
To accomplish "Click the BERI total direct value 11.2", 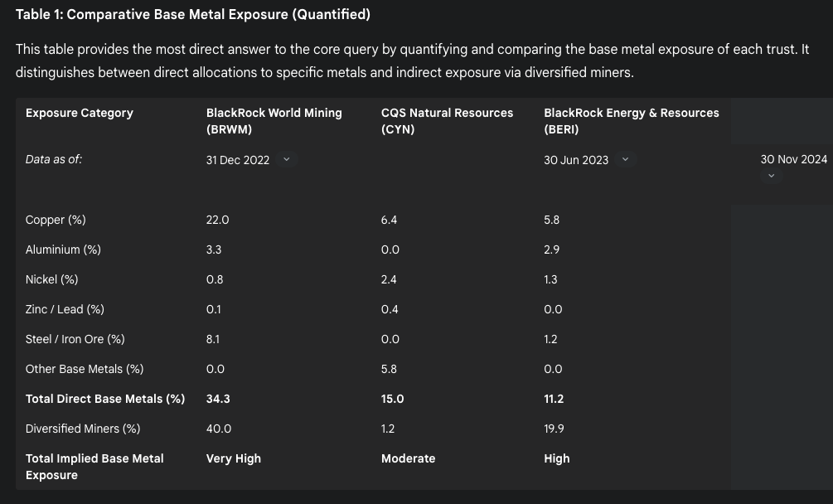I will (554, 399).
